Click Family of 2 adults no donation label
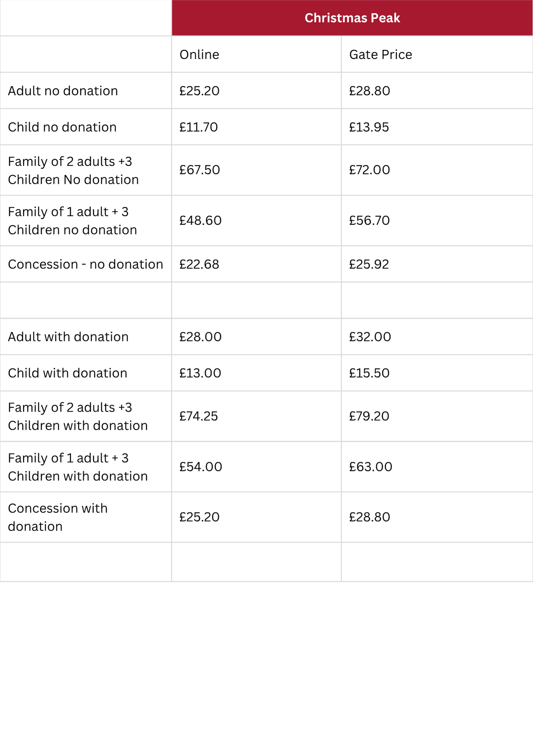This screenshot has width=533, height=756. tap(73, 170)
